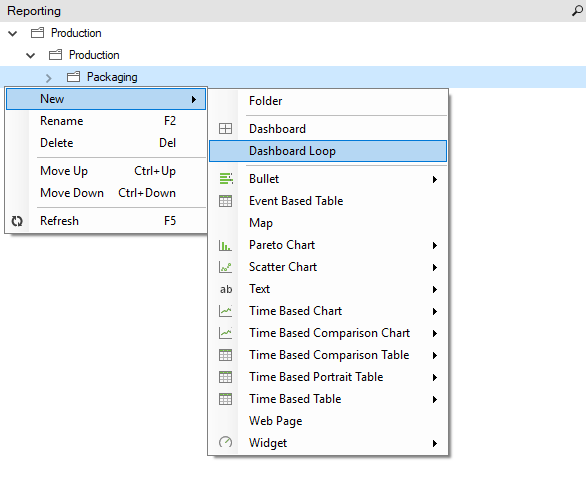Click the Pareto Chart bar icon
The width and height of the screenshot is (586, 482).
click(225, 245)
